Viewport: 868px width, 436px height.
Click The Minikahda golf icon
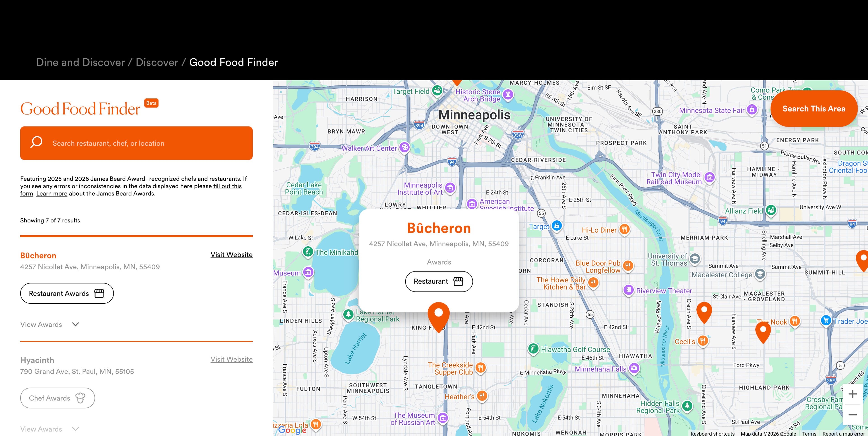[308, 252]
